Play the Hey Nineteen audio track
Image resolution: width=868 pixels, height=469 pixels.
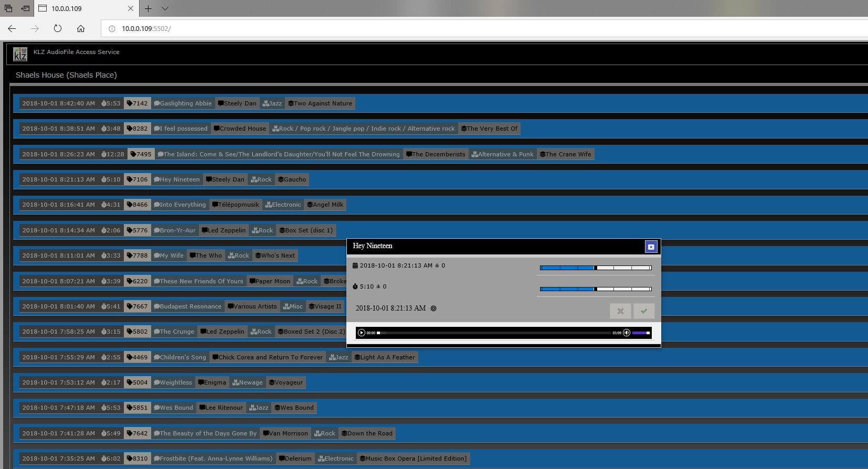click(x=361, y=333)
